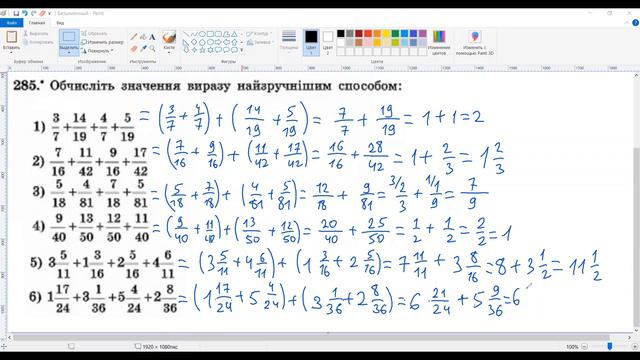Viewport: 640px width, 360px height.
Task: Activate the Color picker eyedropper tool
Action: [143, 49]
